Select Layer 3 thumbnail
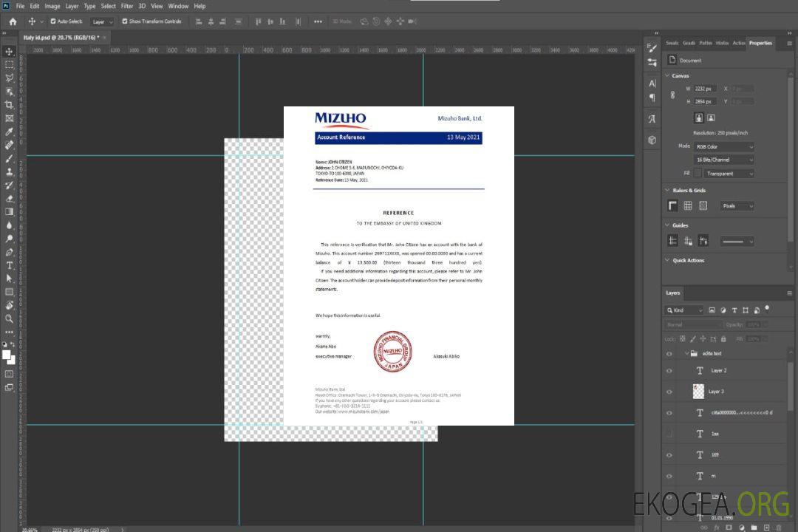This screenshot has height=532, width=798. (x=699, y=392)
